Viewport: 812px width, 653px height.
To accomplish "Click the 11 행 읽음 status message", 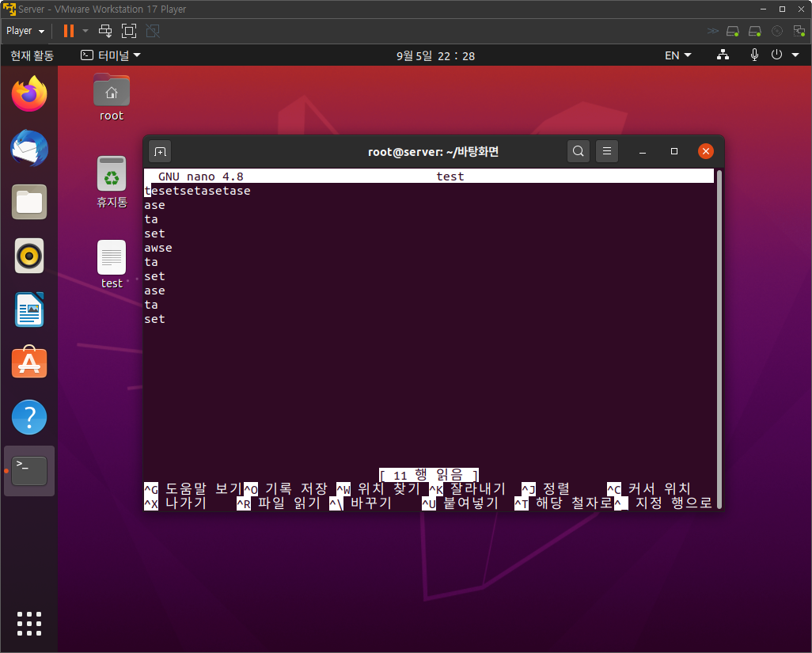I will [x=429, y=475].
